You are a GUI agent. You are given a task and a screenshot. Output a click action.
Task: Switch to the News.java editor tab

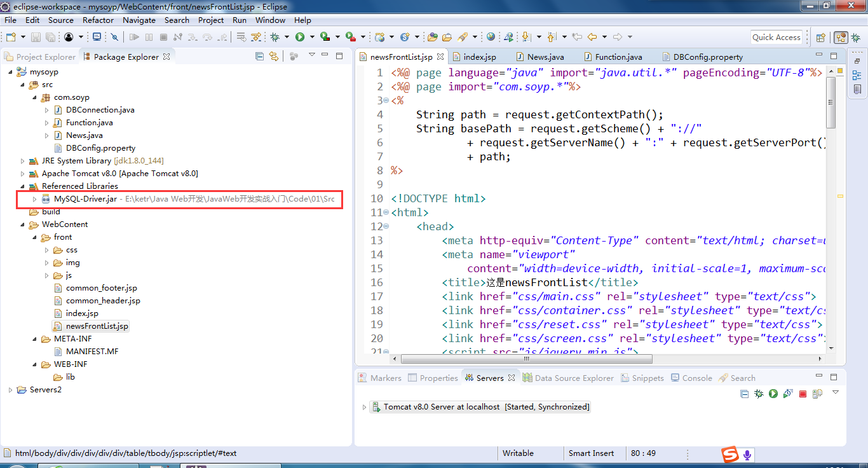(539, 57)
